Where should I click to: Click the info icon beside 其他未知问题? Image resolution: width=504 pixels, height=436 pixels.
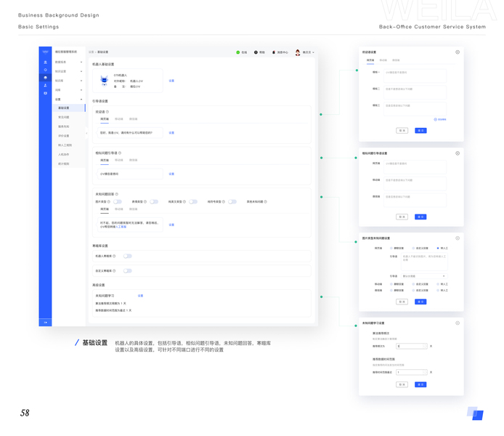tap(266, 201)
